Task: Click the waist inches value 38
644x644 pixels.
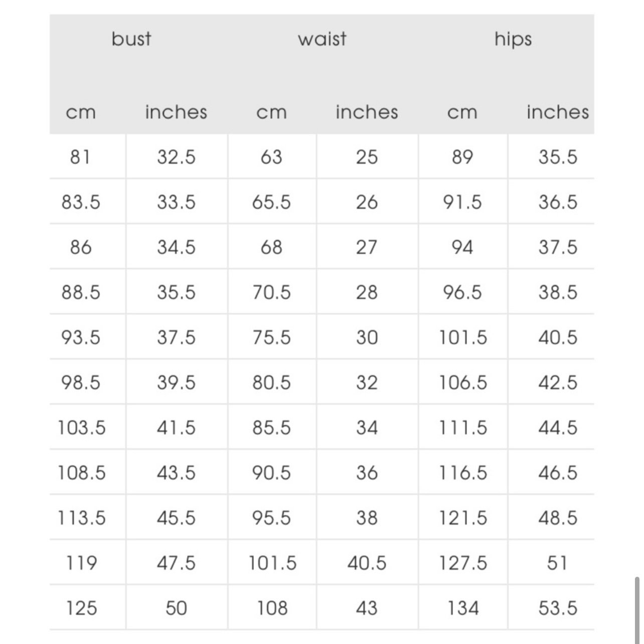Action: click(367, 518)
